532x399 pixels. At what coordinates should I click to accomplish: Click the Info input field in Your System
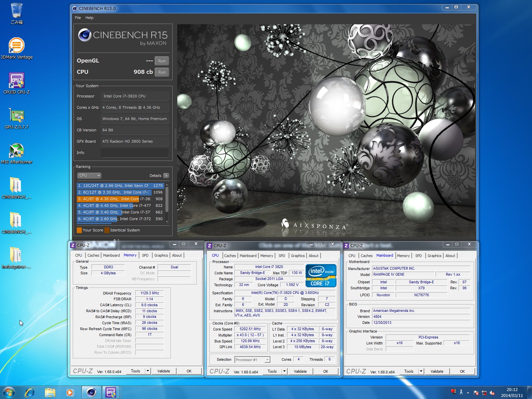click(x=135, y=153)
